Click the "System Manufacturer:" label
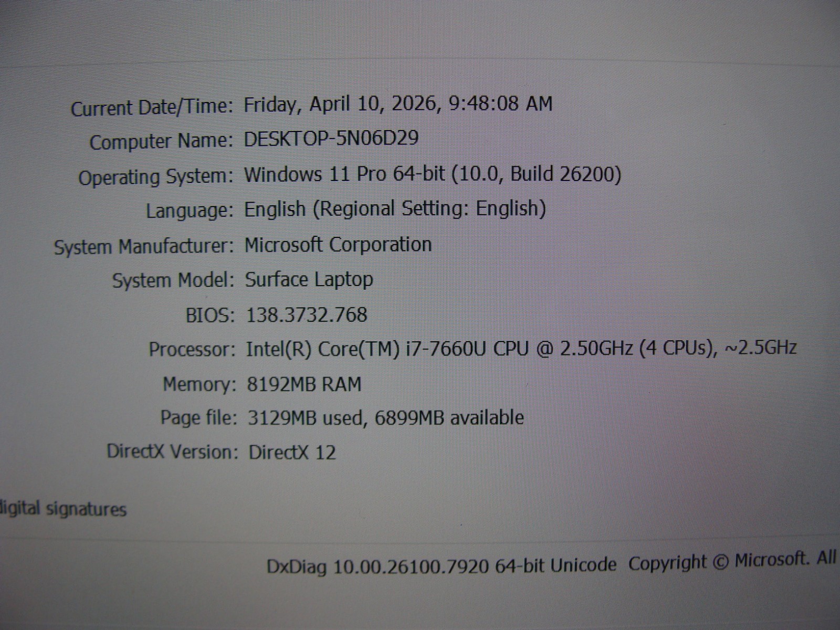Image resolution: width=840 pixels, height=630 pixels. (144, 246)
